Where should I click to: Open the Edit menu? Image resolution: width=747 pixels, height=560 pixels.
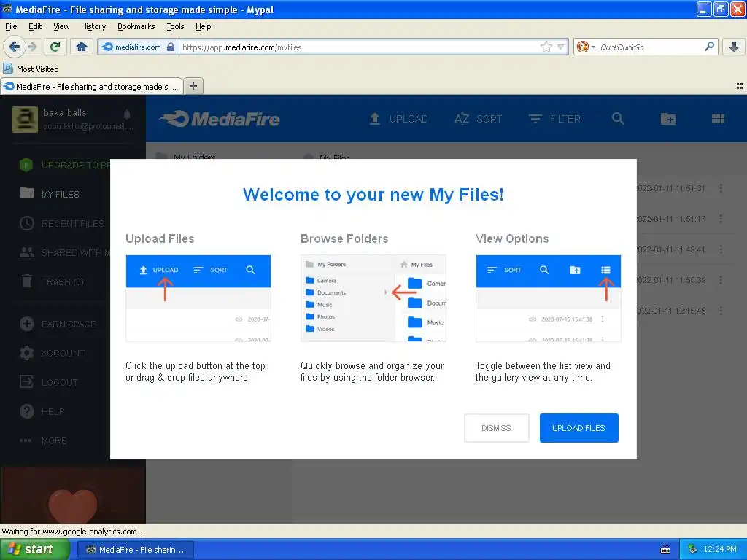(35, 26)
